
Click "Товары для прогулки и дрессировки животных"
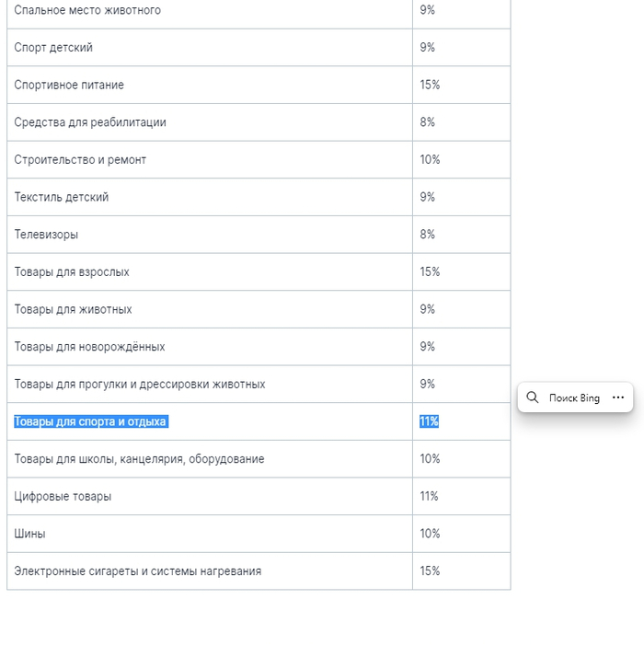tap(140, 384)
